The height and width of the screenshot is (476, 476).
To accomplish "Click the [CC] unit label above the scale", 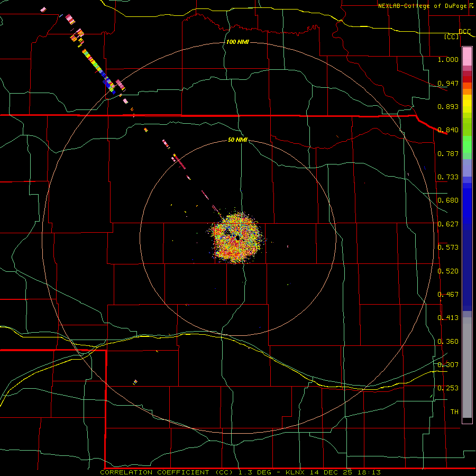I will [x=452, y=37].
